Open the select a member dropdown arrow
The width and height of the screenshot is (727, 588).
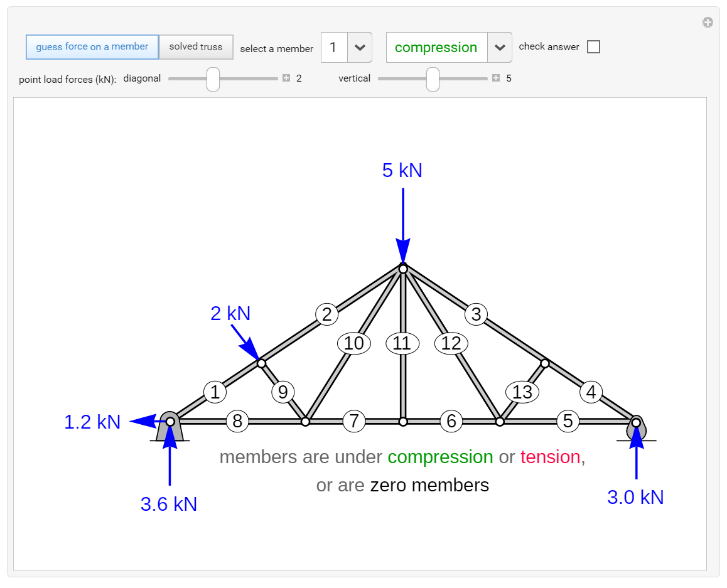pyautogui.click(x=360, y=47)
